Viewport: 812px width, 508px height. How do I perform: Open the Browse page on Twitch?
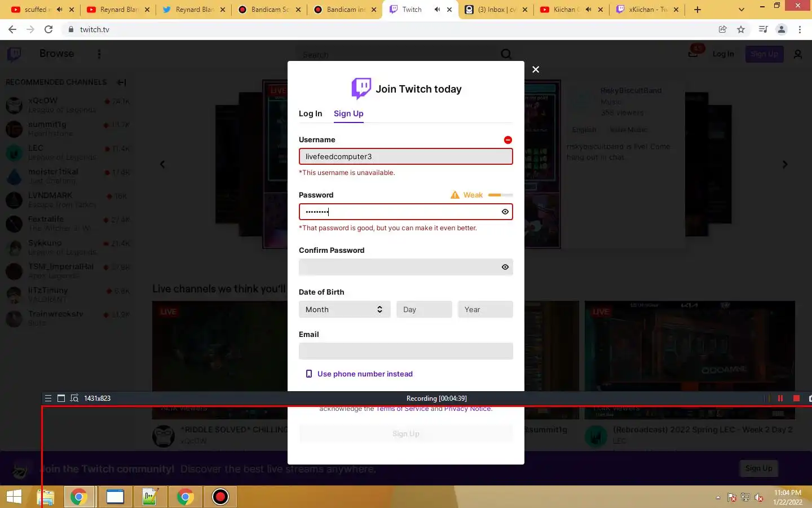pos(56,54)
